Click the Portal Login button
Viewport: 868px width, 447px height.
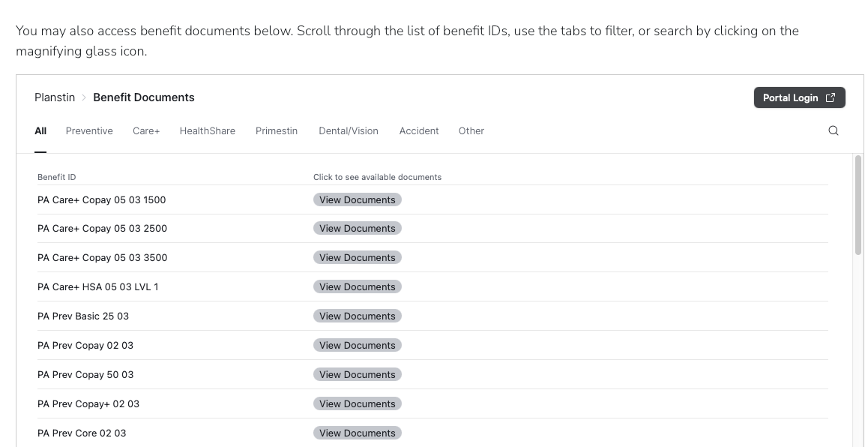click(799, 97)
